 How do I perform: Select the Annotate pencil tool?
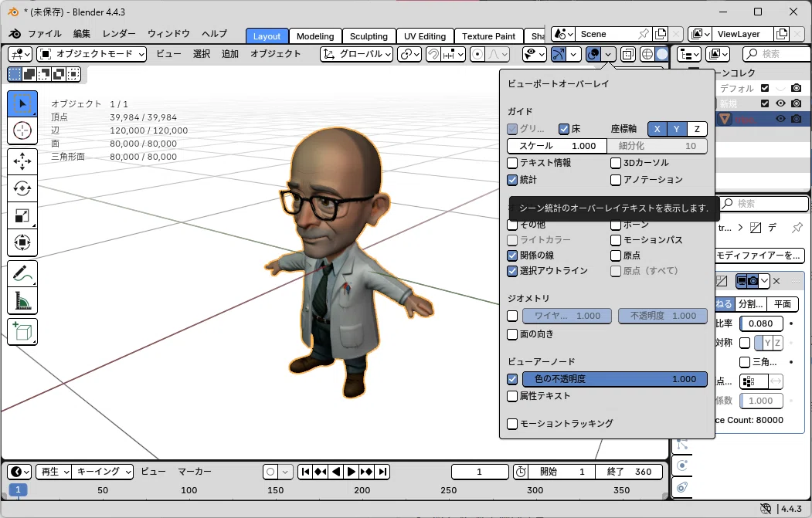tap(22, 274)
